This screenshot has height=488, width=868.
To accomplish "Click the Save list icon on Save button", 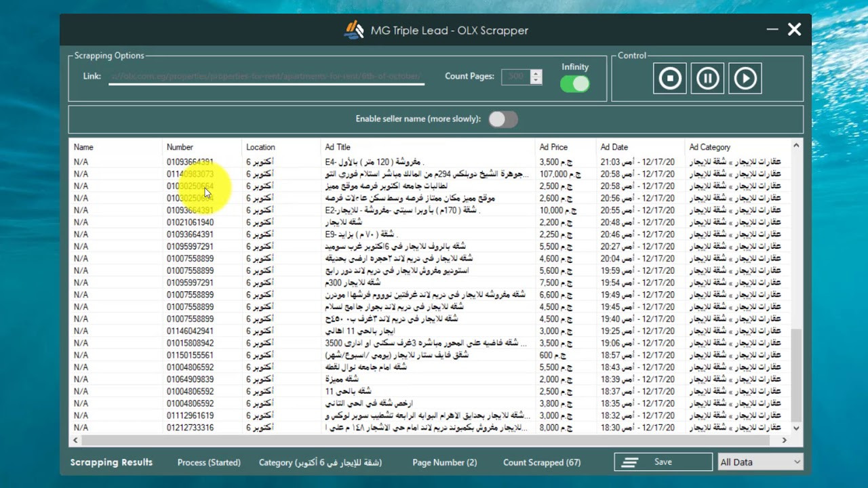I will click(x=630, y=462).
